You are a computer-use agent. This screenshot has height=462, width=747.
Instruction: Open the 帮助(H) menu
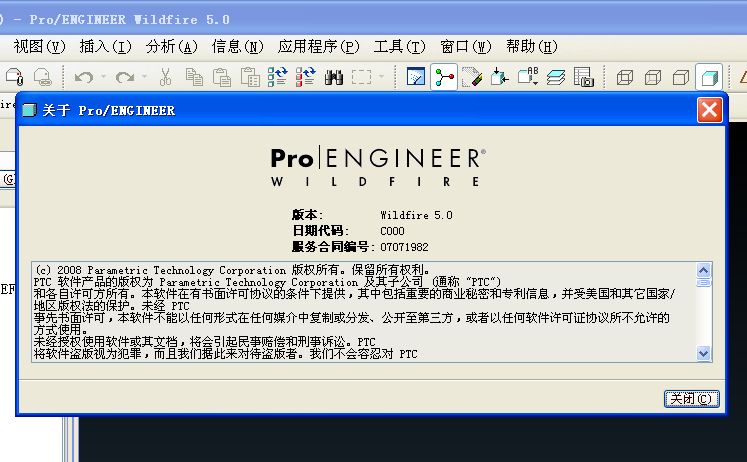(x=532, y=47)
